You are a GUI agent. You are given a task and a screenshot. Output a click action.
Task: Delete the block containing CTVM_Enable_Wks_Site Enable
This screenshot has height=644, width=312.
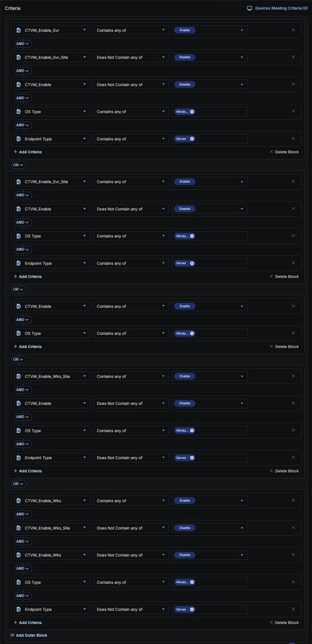[284, 471]
